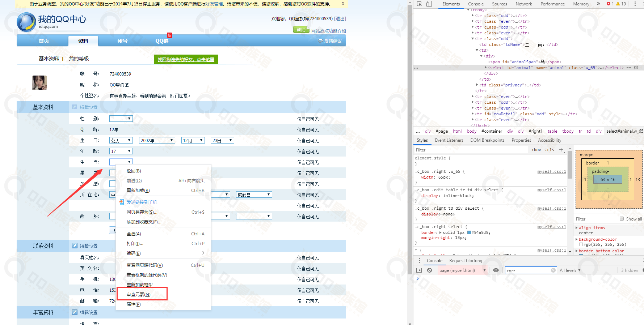Toggle the 联系资料 编辑设置 checkbox
The height and width of the screenshot is (325, 644).
(75, 246)
